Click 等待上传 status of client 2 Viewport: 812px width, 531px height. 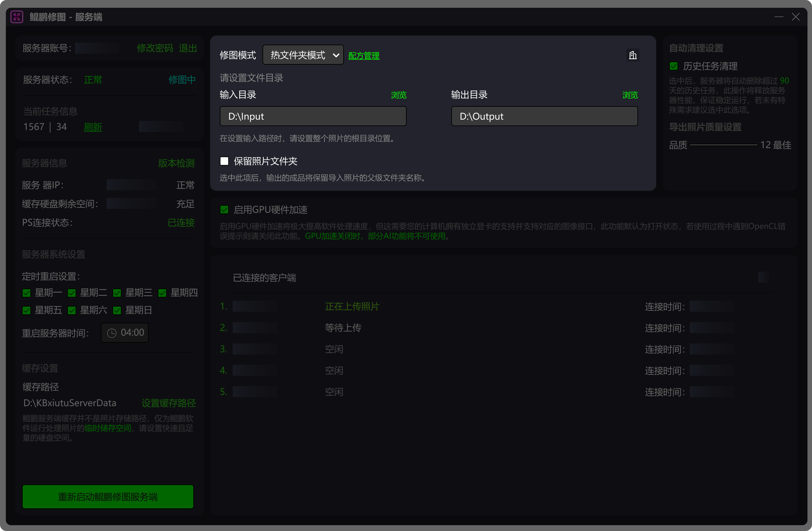(343, 328)
